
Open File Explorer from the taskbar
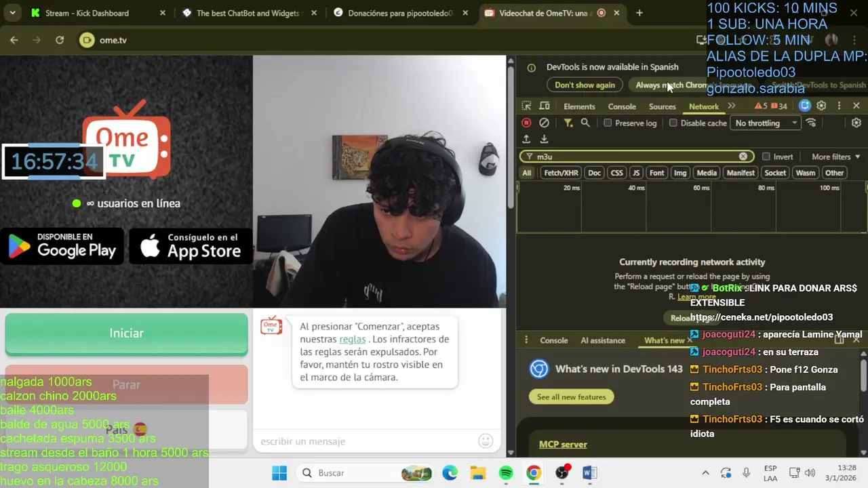pyautogui.click(x=478, y=472)
